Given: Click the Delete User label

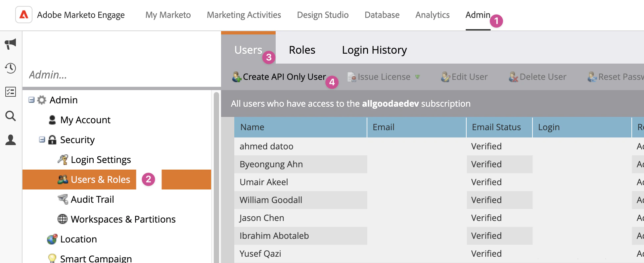Looking at the screenshot, I should (x=543, y=77).
